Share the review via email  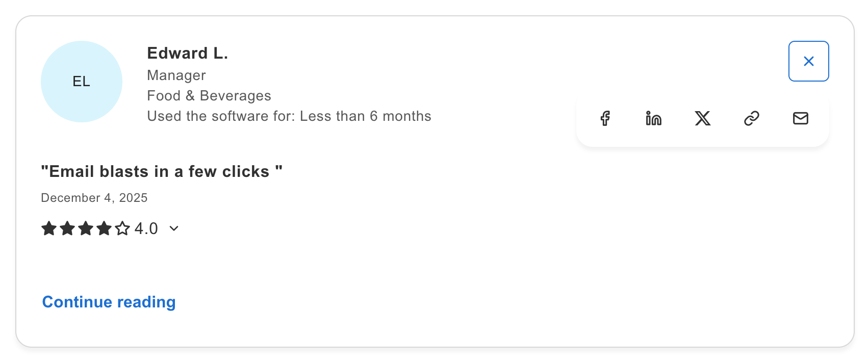[x=800, y=118]
